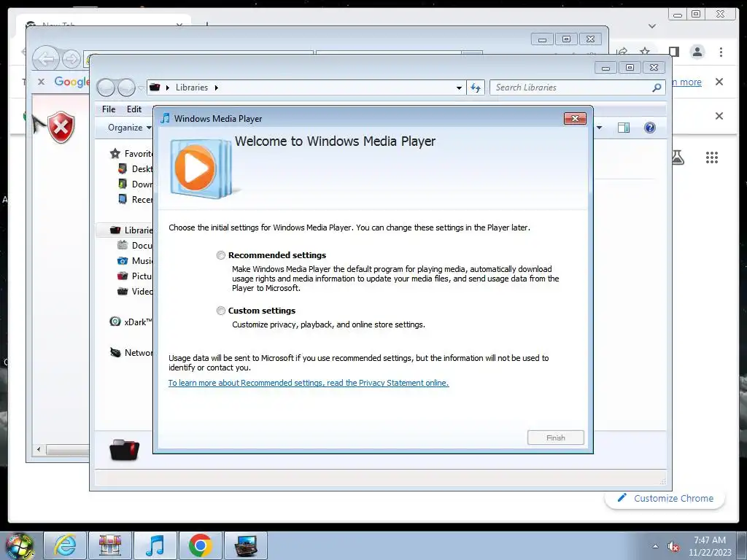The image size is (747, 560).
Task: Expand Chrome tab search chevron
Action: click(652, 26)
